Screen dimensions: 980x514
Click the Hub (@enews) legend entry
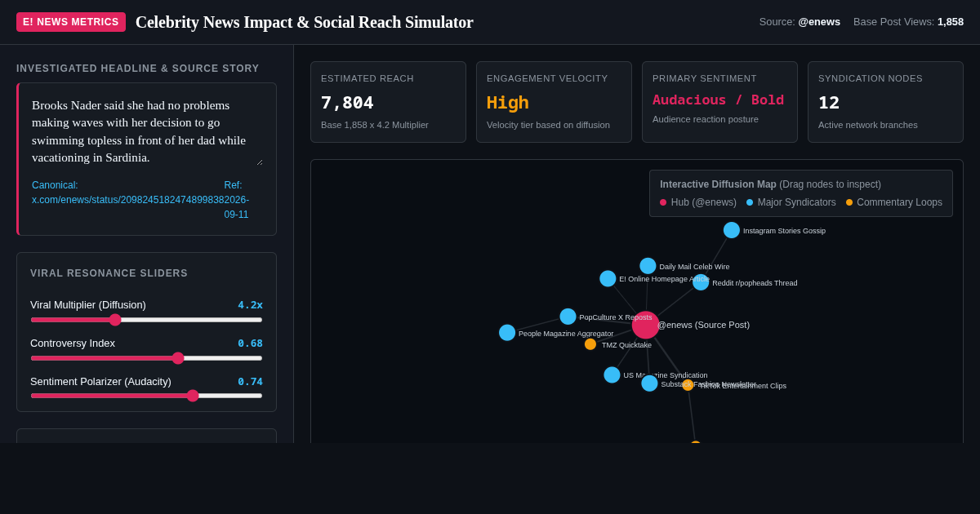point(698,202)
